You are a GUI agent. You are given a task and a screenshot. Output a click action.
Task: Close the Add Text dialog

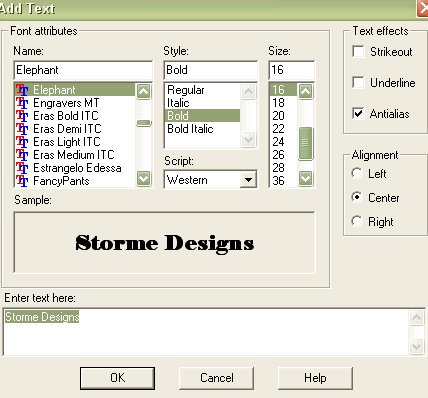tap(423, 7)
